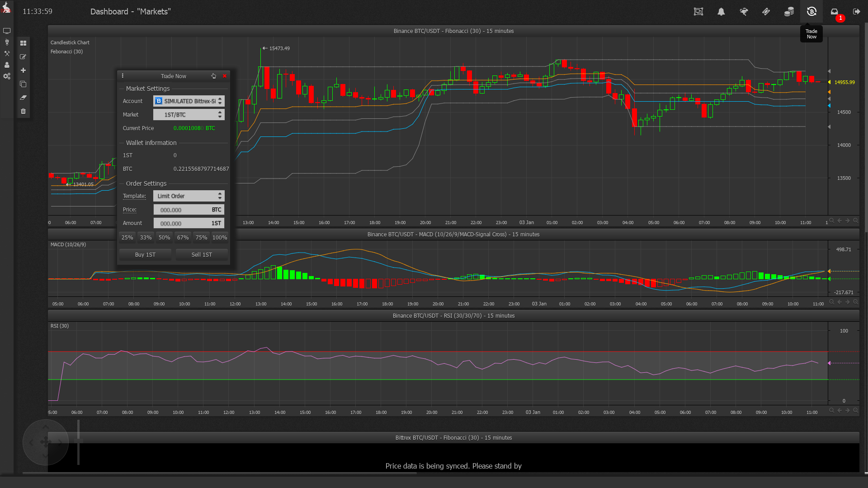Image resolution: width=868 pixels, height=488 pixels.
Task: Zoom out on the Fibonacci candlestick chart
Action: pos(832,221)
